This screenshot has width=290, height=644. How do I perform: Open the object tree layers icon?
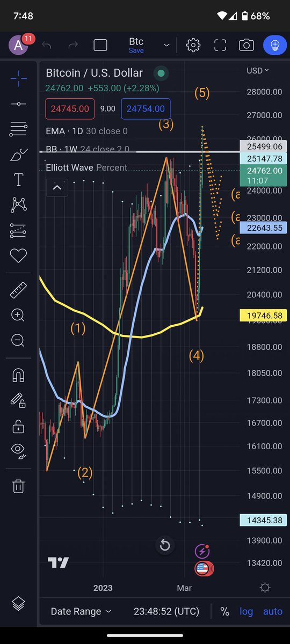coord(18,603)
